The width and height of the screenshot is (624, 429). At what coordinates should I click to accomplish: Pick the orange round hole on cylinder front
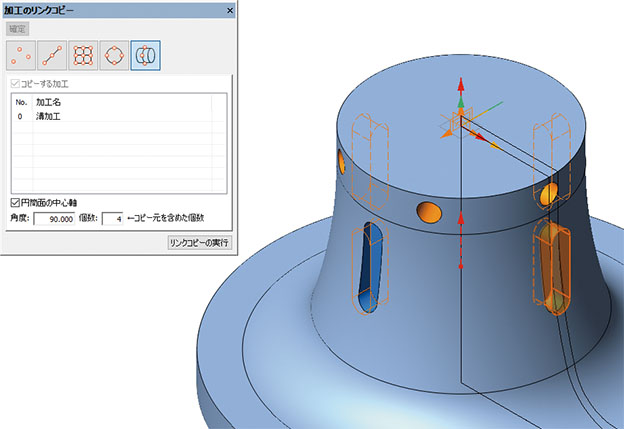428,211
